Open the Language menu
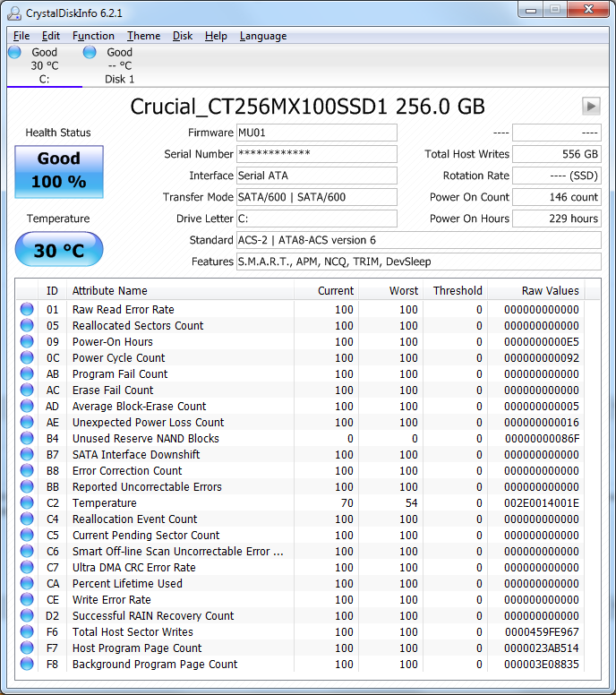This screenshot has height=695, width=616. [x=262, y=36]
